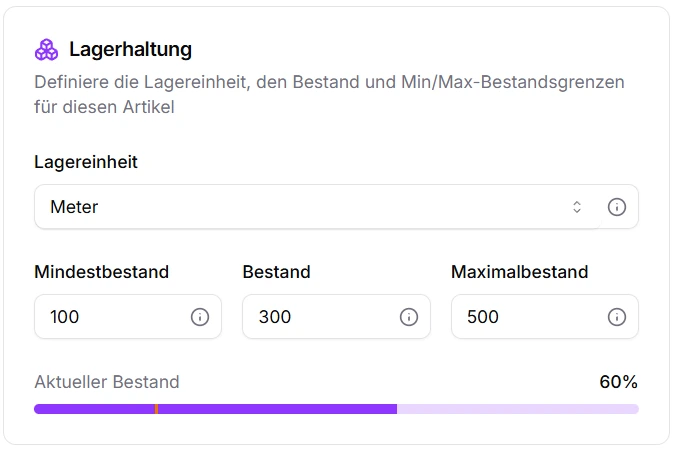
Task: Click the Lagerhaltung section heading
Action: tap(130, 49)
